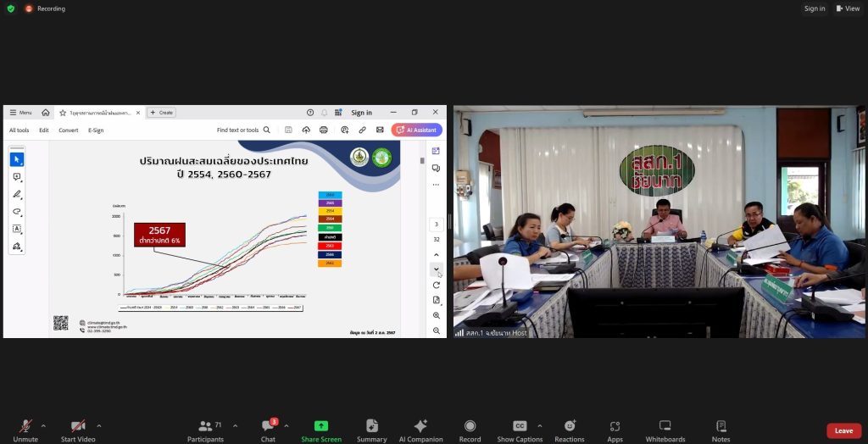Open All tools in Acrobat
The image size is (868, 444).
point(19,130)
